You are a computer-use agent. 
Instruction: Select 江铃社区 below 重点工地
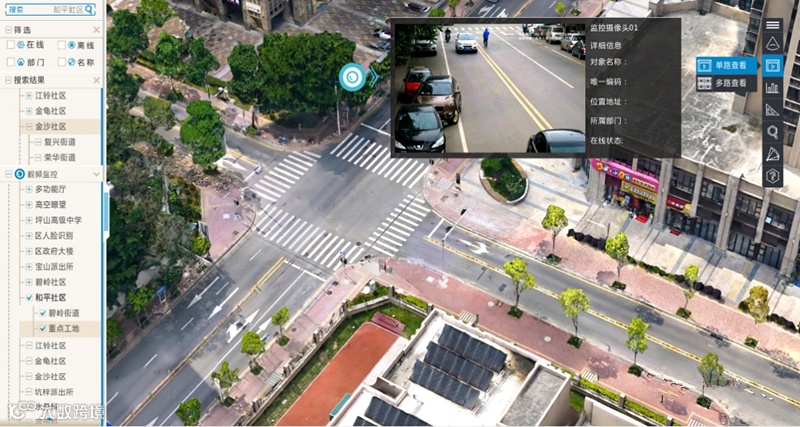[51, 345]
